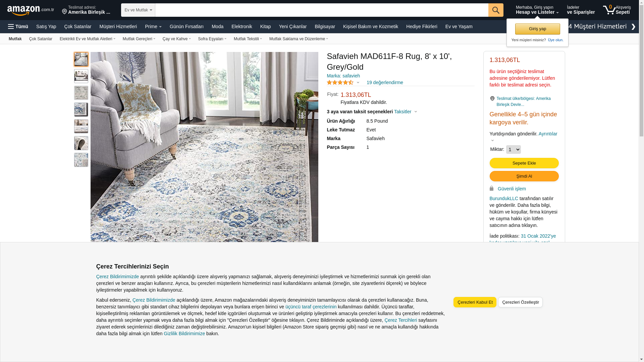This screenshot has width=644, height=362.
Task: Select the rolled rug thumbnail
Action: click(x=81, y=143)
